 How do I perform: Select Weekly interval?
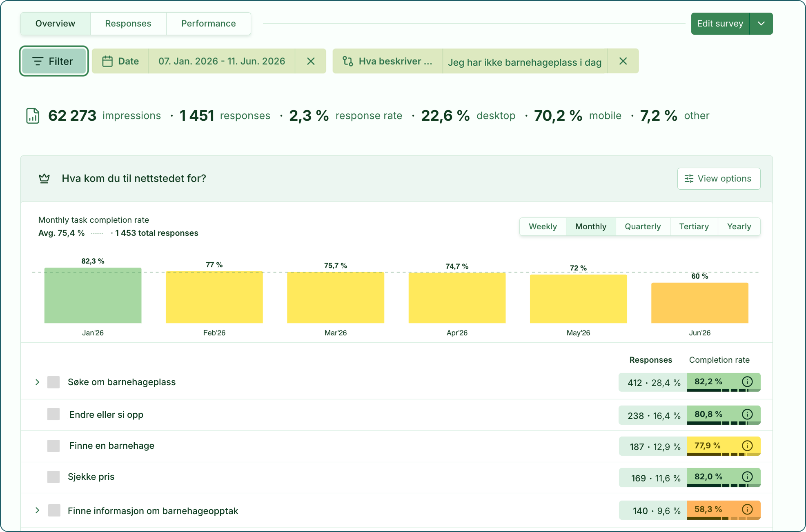543,226
